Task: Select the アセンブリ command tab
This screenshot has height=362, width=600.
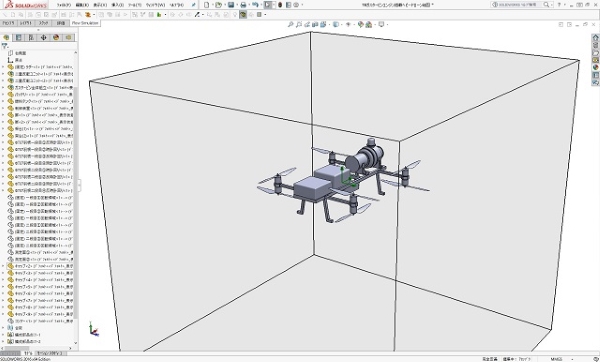Action: (x=8, y=23)
